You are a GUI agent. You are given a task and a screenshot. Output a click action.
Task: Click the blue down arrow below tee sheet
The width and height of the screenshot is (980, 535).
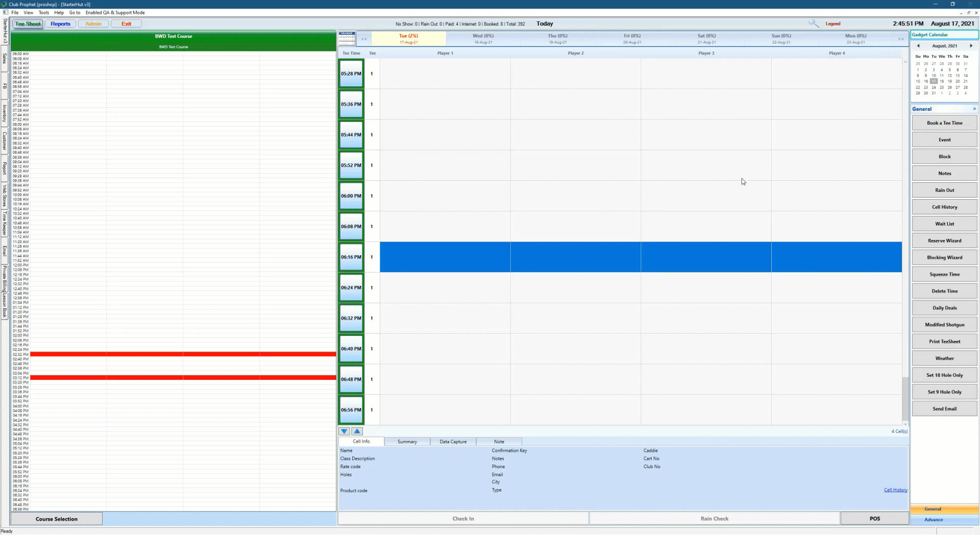[x=345, y=431]
